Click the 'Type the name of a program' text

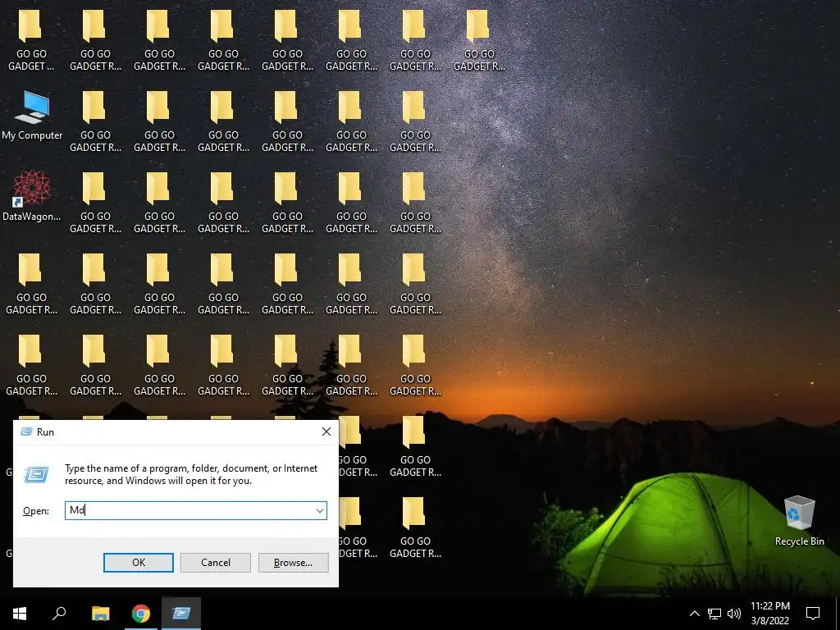point(191,474)
